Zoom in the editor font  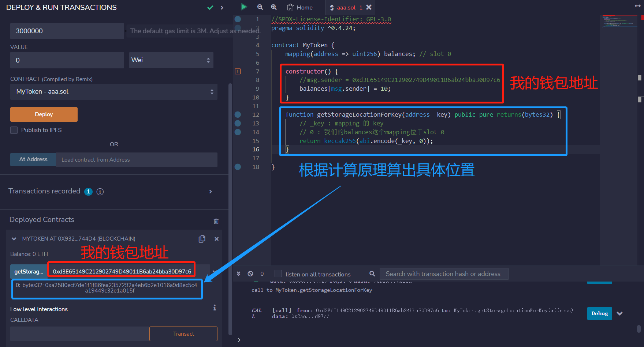(x=273, y=7)
